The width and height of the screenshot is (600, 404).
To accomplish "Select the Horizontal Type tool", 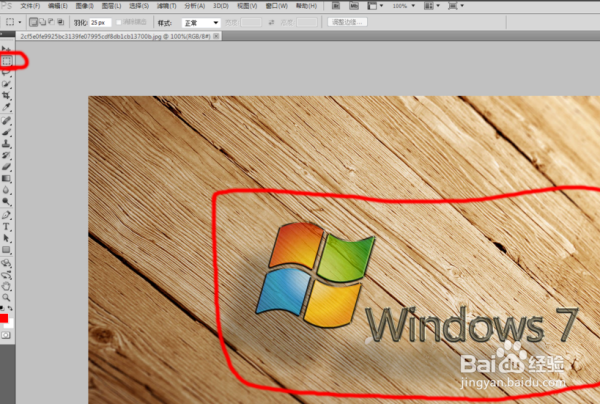I will 6,226.
